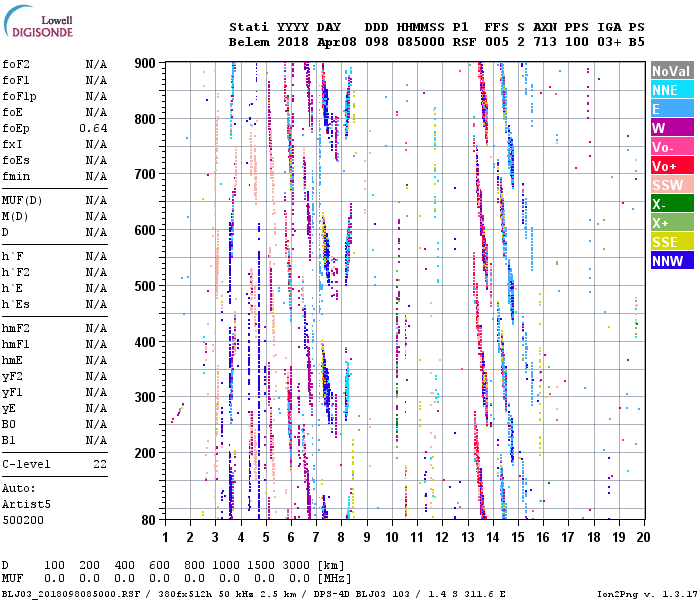Viewport: 700px width, 600px height.
Task: Select the W purple legend swatch
Action: pyautogui.click(x=672, y=128)
